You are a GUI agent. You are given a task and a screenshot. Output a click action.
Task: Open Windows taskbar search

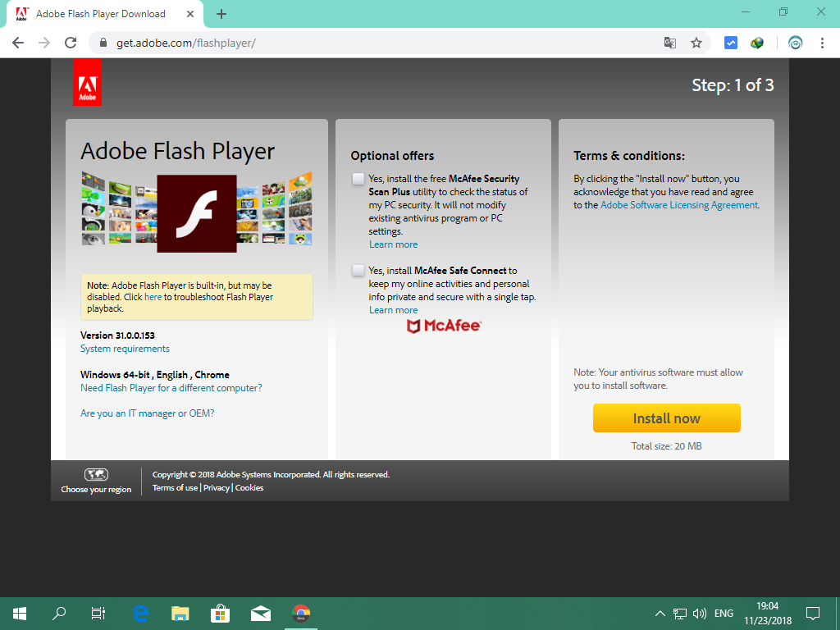click(59, 614)
